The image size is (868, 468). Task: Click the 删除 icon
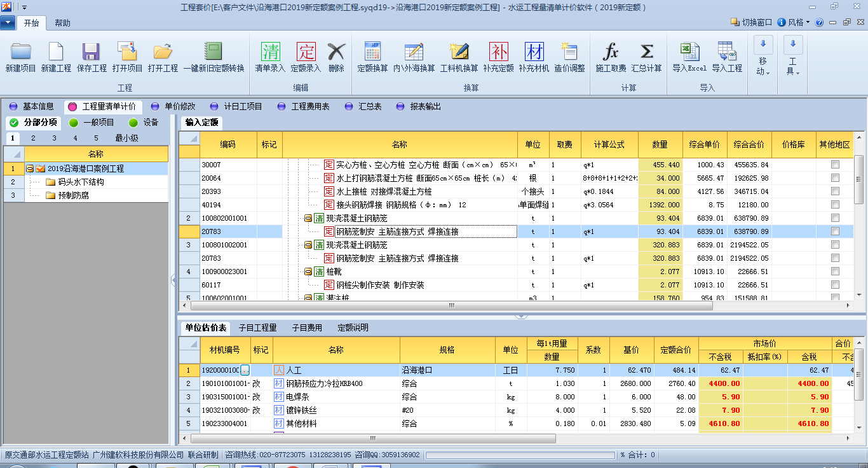tap(336, 52)
